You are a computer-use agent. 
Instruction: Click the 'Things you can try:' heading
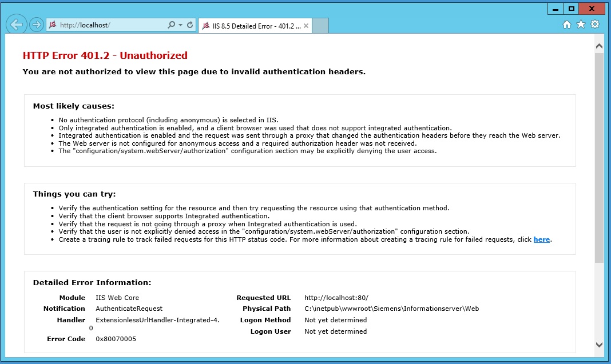(x=74, y=194)
